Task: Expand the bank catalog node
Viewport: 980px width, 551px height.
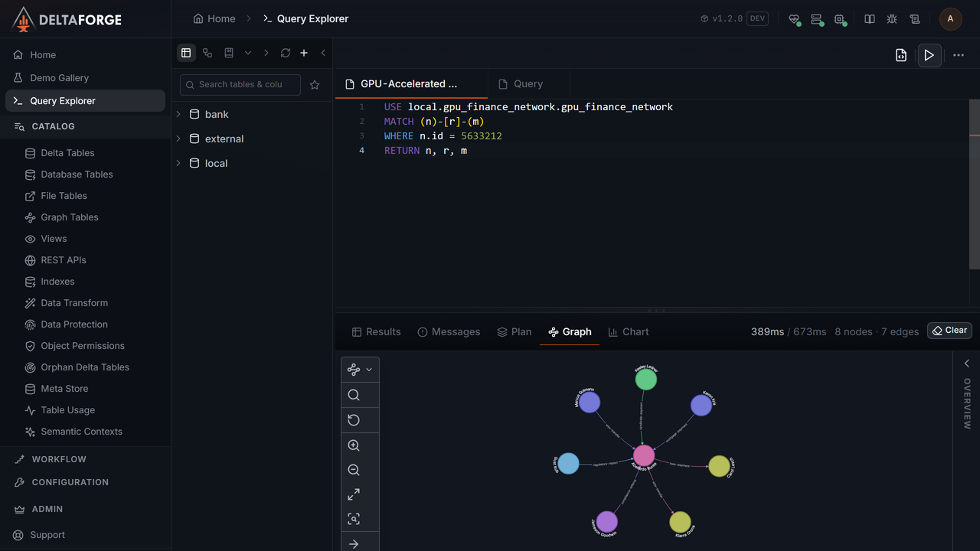Action: 178,114
